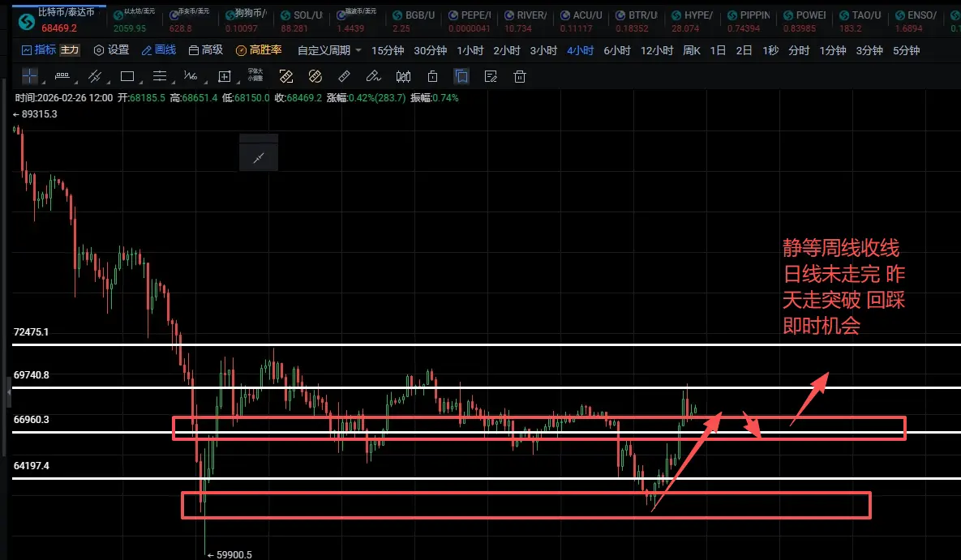Screen dimensions: 961x560
Task: Choose the 4小时 timeframe
Action: tap(581, 50)
